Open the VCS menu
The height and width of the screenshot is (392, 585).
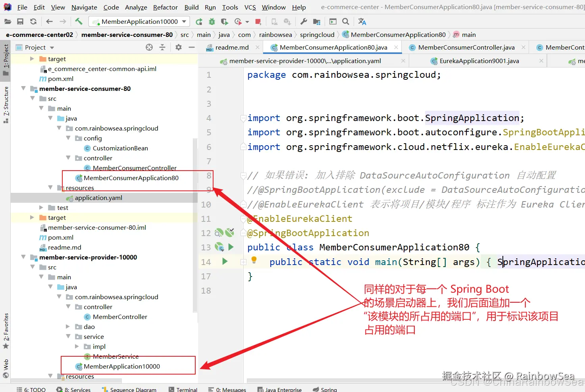(x=250, y=7)
